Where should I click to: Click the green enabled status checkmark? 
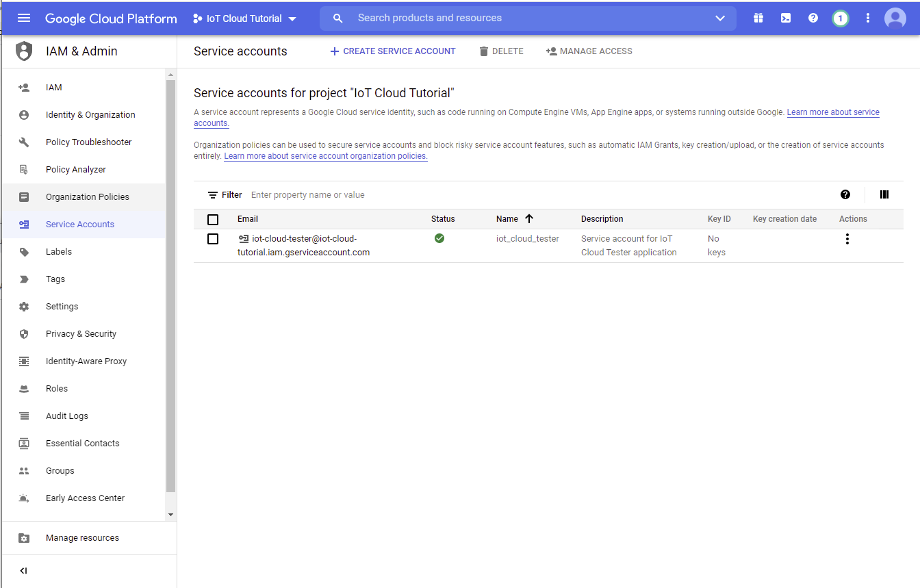(x=439, y=238)
